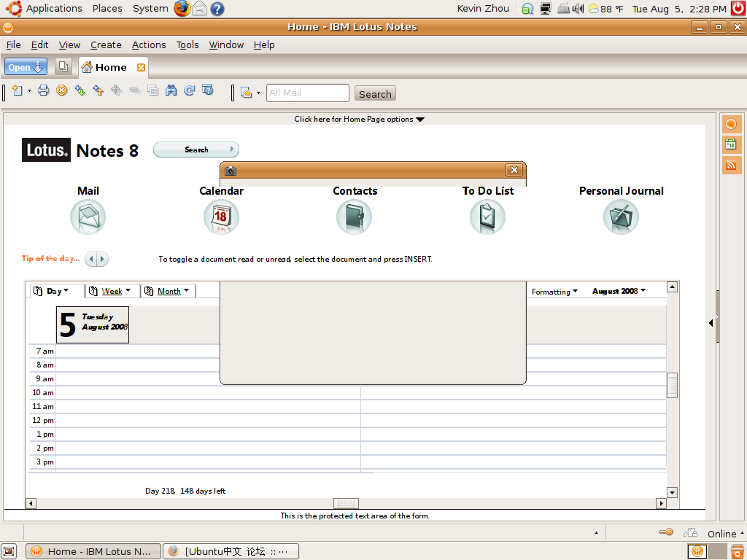Open the Trash icon in bottom panel
This screenshot has height=560, width=747.
tap(737, 551)
